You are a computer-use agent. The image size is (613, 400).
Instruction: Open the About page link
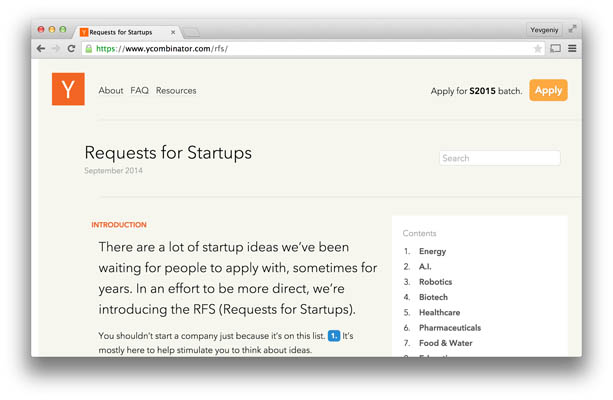pyautogui.click(x=111, y=91)
